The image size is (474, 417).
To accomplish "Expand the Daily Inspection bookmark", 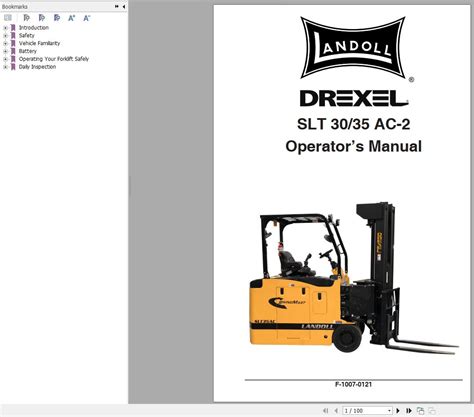I will coord(5,67).
